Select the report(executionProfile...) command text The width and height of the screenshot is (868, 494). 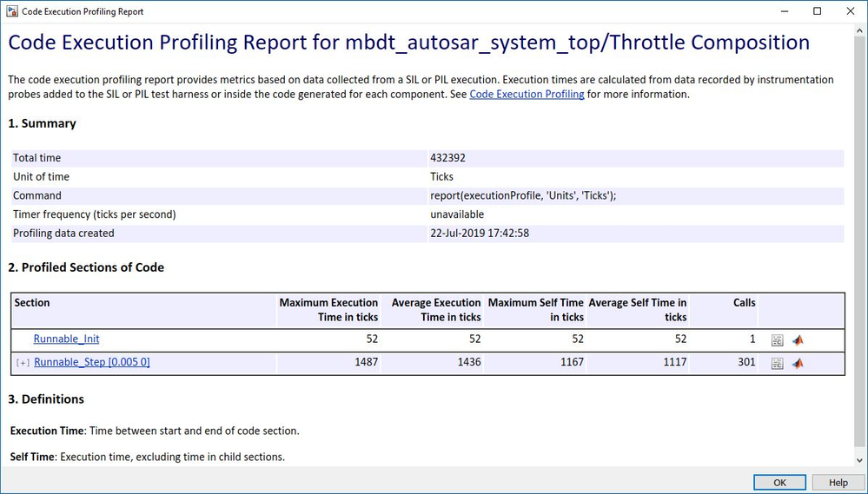point(523,195)
